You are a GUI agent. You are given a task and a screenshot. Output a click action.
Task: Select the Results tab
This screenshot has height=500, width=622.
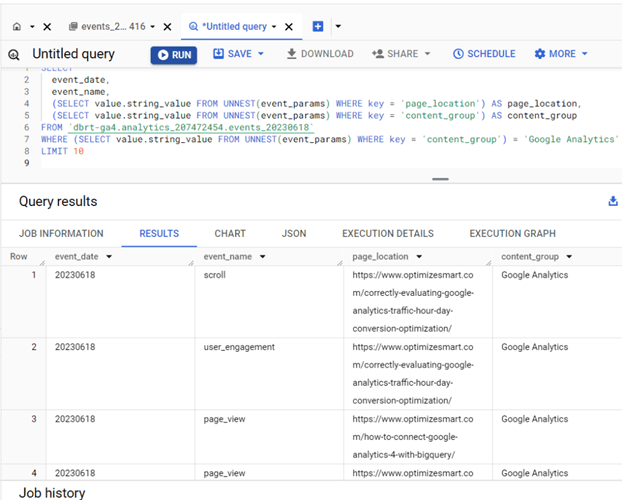pyautogui.click(x=159, y=234)
